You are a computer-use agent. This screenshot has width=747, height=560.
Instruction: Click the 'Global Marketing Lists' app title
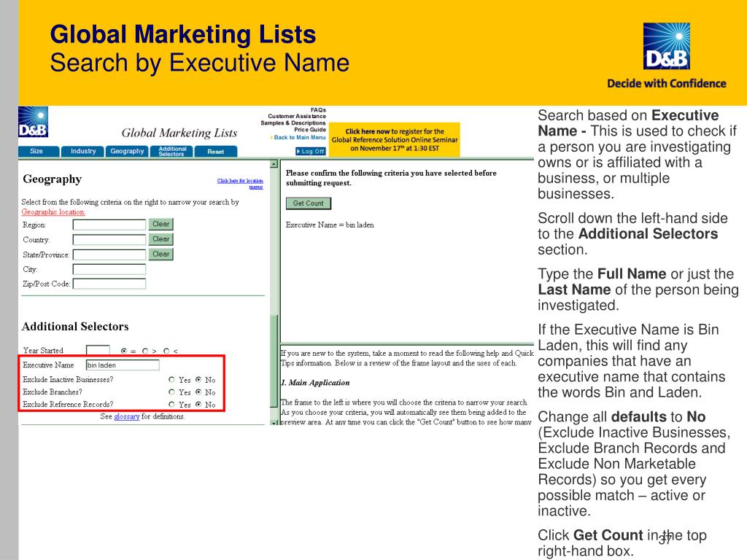179,133
